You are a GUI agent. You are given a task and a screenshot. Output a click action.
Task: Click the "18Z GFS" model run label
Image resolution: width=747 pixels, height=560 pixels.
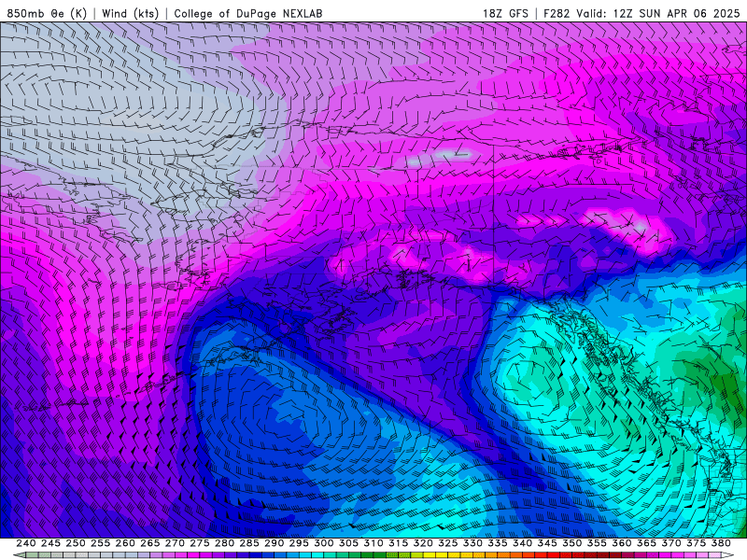click(505, 13)
